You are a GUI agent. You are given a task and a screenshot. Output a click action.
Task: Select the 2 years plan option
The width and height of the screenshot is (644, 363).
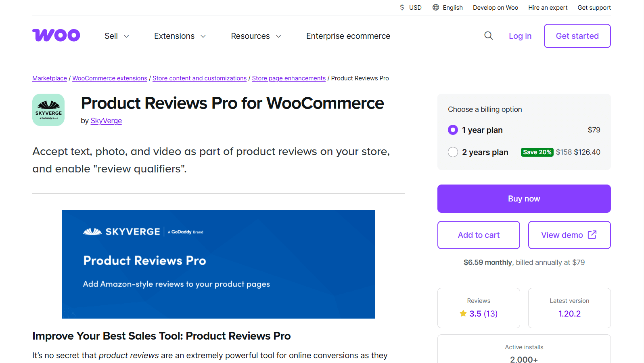453,152
